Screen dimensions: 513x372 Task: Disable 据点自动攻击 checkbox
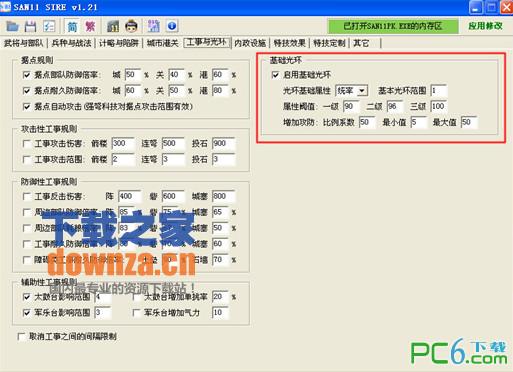27,107
